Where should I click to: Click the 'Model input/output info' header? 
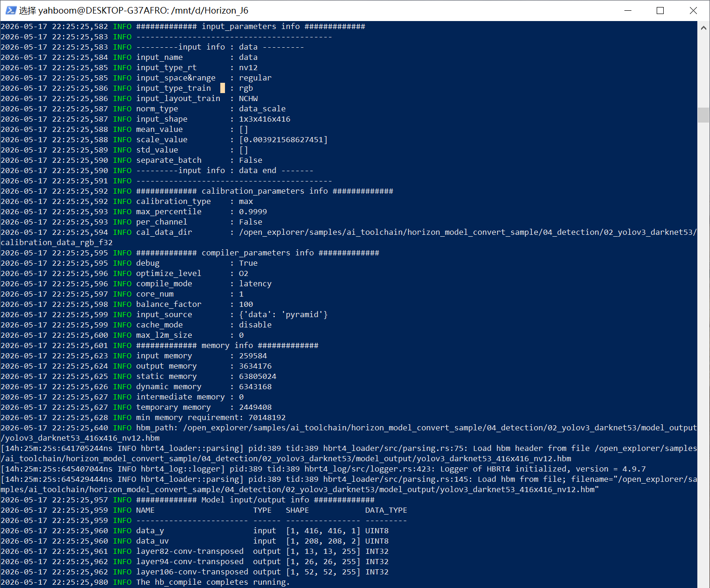coord(255,500)
